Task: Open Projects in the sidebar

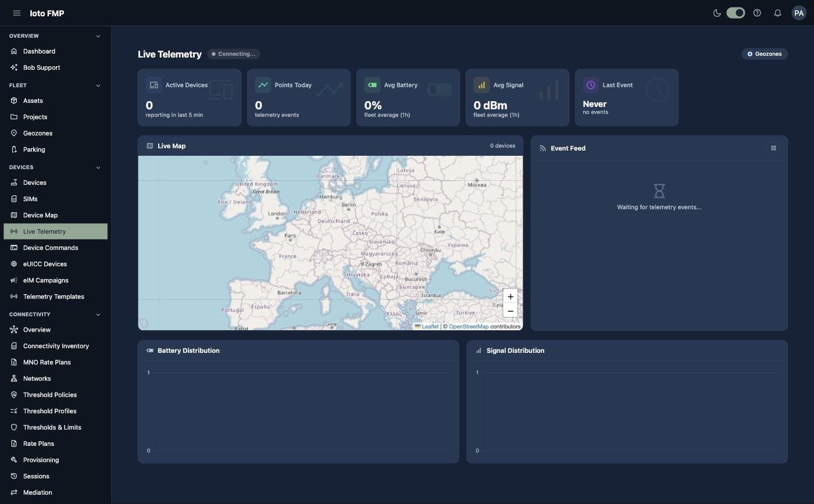Action: (x=55, y=117)
